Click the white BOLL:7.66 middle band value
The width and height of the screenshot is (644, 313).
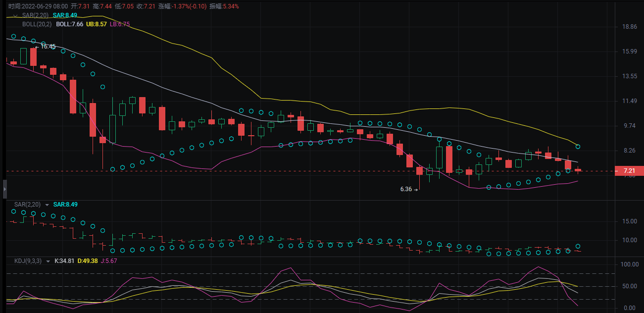pyautogui.click(x=69, y=23)
